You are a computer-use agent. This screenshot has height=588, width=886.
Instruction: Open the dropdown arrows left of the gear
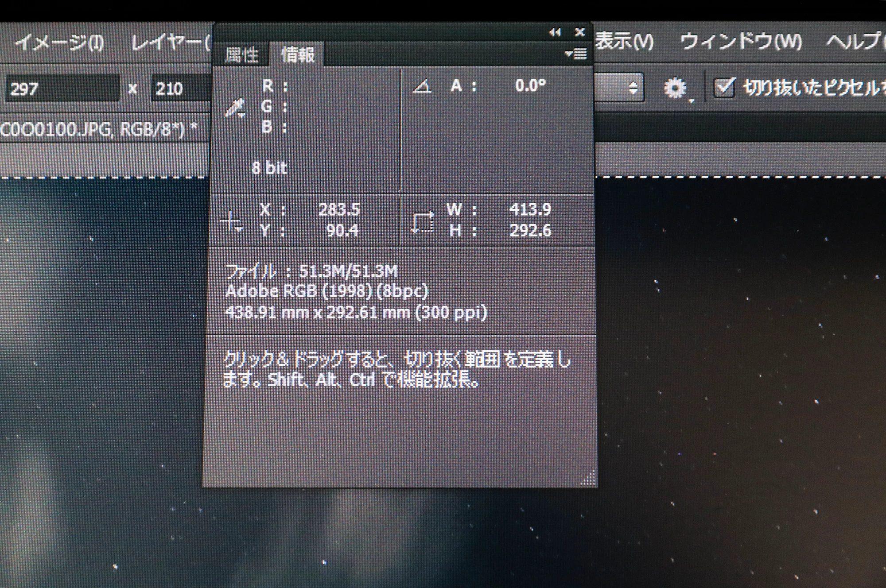633,88
